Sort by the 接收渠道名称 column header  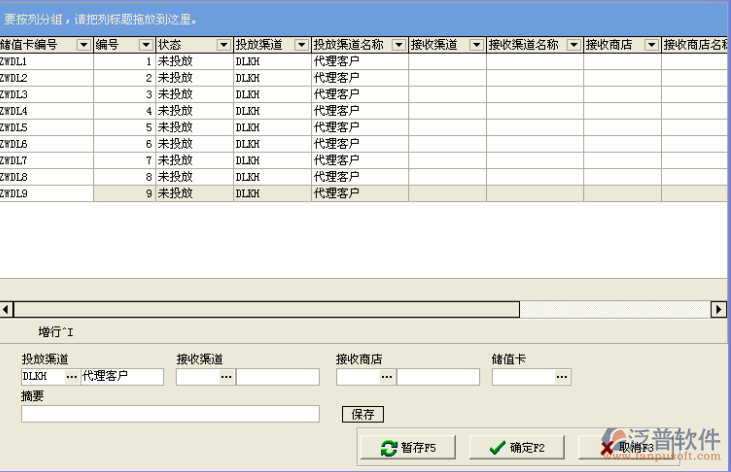click(x=525, y=45)
